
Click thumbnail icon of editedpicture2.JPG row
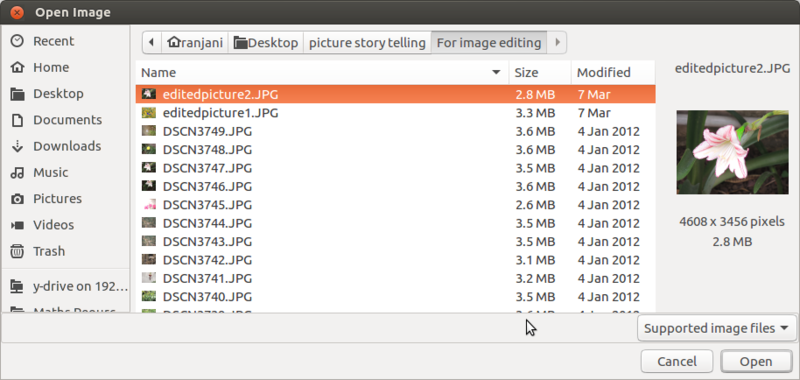click(x=148, y=94)
